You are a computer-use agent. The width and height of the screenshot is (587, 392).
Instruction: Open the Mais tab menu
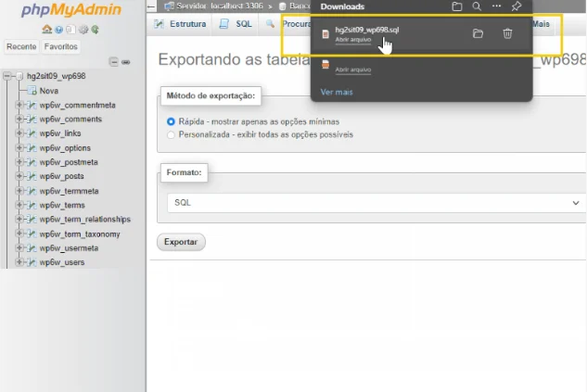[x=541, y=24]
